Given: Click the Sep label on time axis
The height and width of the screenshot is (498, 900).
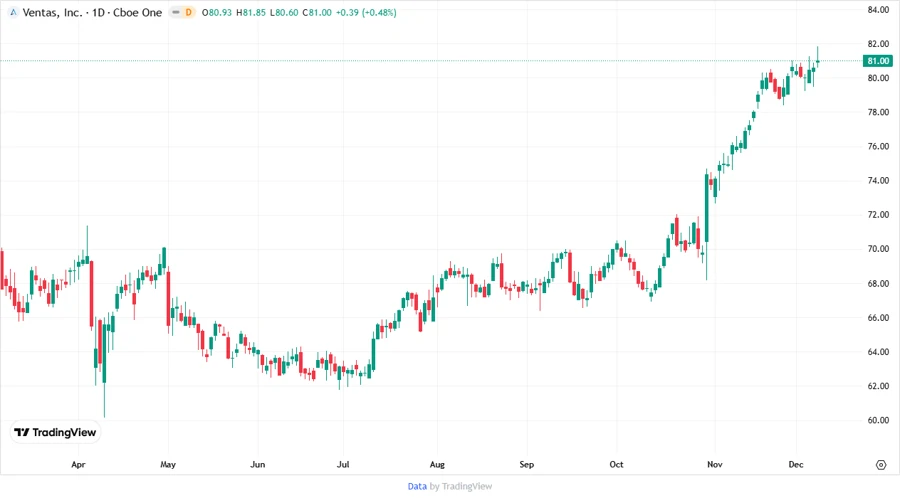Looking at the screenshot, I should [x=527, y=465].
